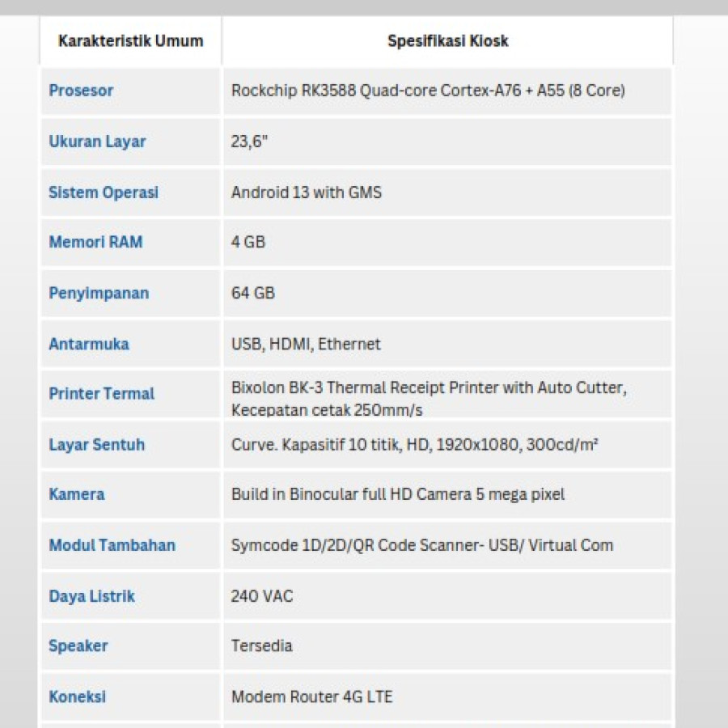This screenshot has height=728, width=728.
Task: Click the Binocular full HD Camera value
Action: [398, 494]
